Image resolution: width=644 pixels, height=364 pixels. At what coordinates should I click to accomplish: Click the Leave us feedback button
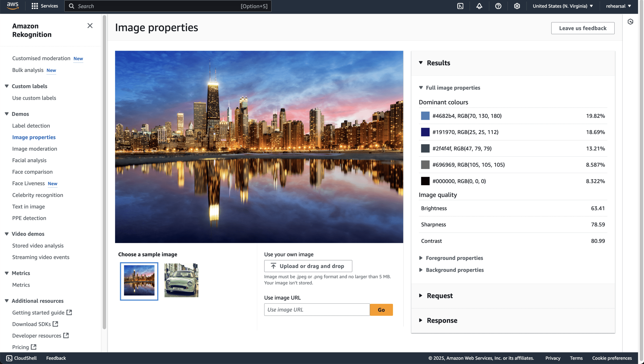tap(583, 28)
